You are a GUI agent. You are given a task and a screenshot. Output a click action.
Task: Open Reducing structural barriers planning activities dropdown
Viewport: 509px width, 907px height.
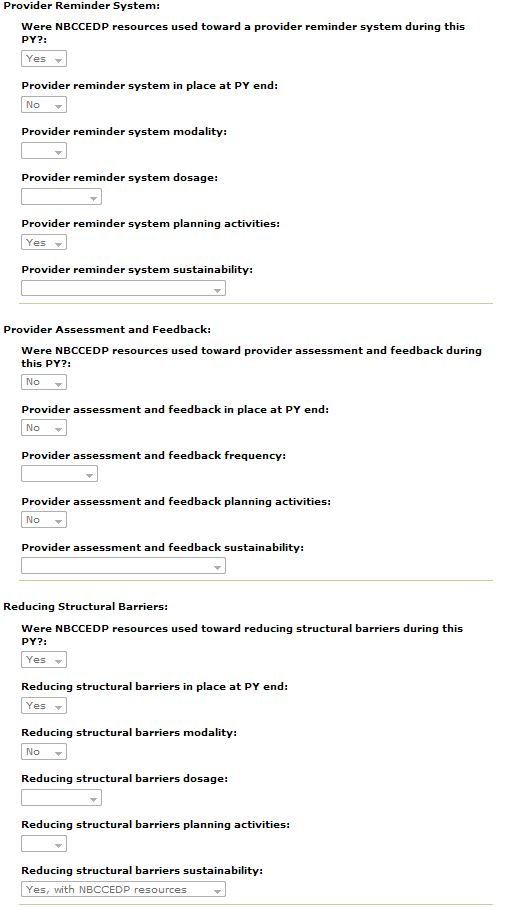44,844
